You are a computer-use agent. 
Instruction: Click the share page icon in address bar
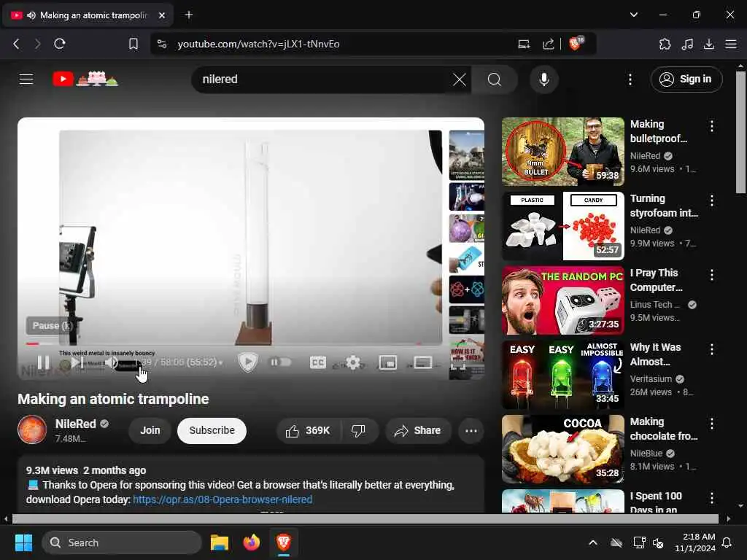pyautogui.click(x=549, y=44)
